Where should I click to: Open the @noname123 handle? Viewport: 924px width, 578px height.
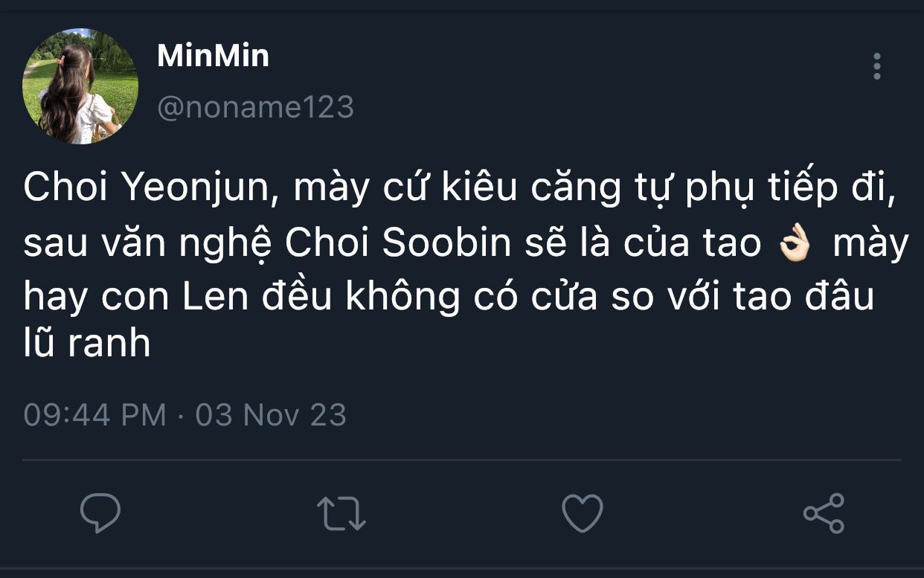(x=255, y=107)
